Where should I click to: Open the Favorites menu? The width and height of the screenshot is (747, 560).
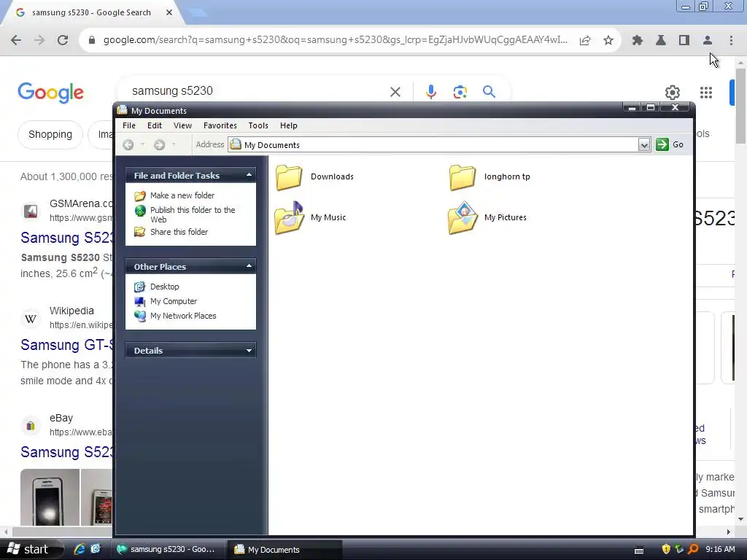tap(220, 125)
